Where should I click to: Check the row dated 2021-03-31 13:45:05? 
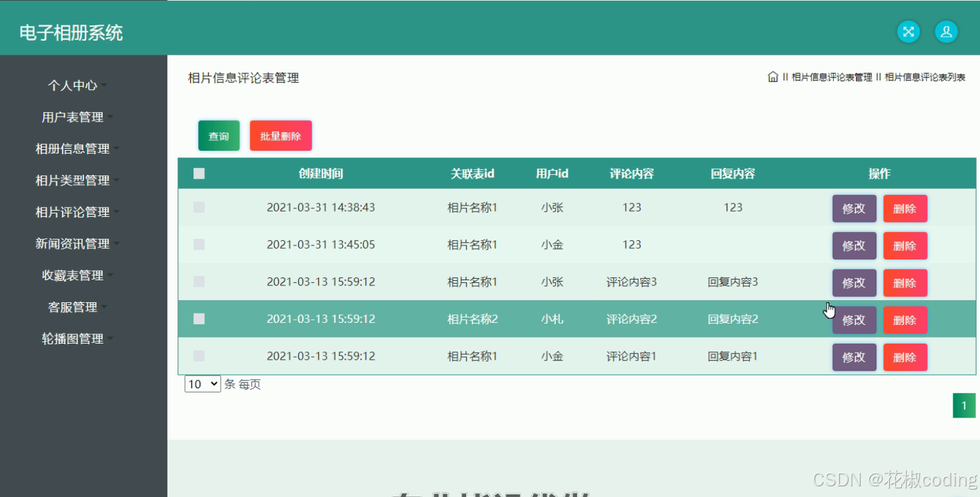pyautogui.click(x=199, y=245)
